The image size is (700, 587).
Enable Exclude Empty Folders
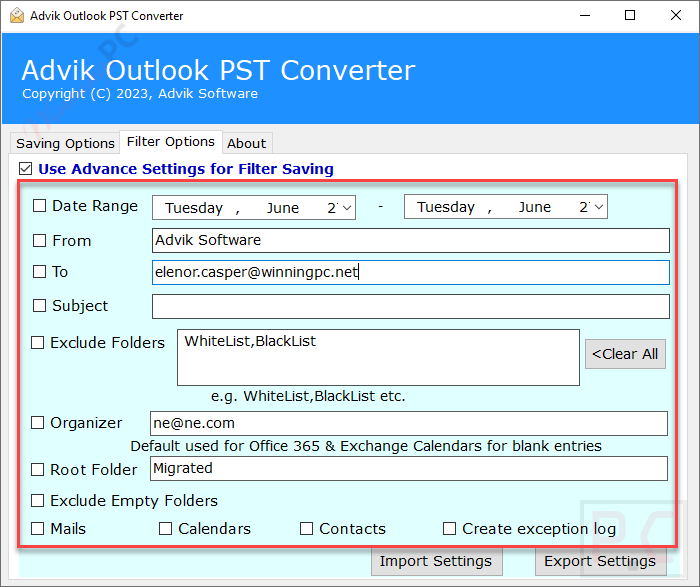[x=37, y=500]
